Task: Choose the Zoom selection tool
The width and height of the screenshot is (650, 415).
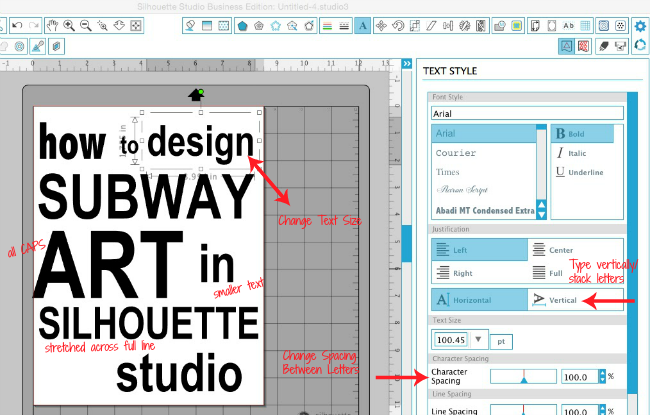Action: coord(102,26)
